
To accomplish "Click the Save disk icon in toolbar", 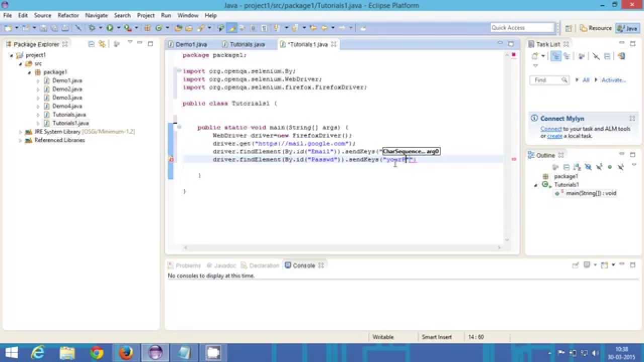I will pos(44,28).
